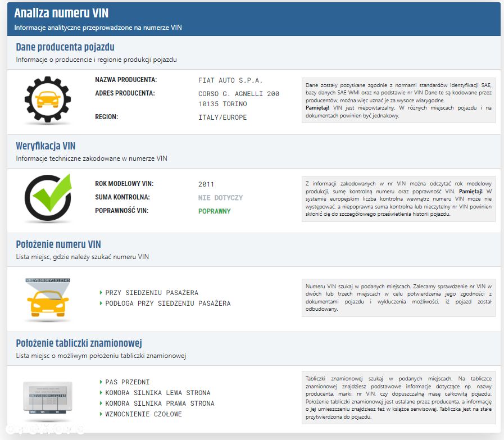
Task: Click the 'SUMA KONTROLNA:' label
Action: [x=122, y=197]
